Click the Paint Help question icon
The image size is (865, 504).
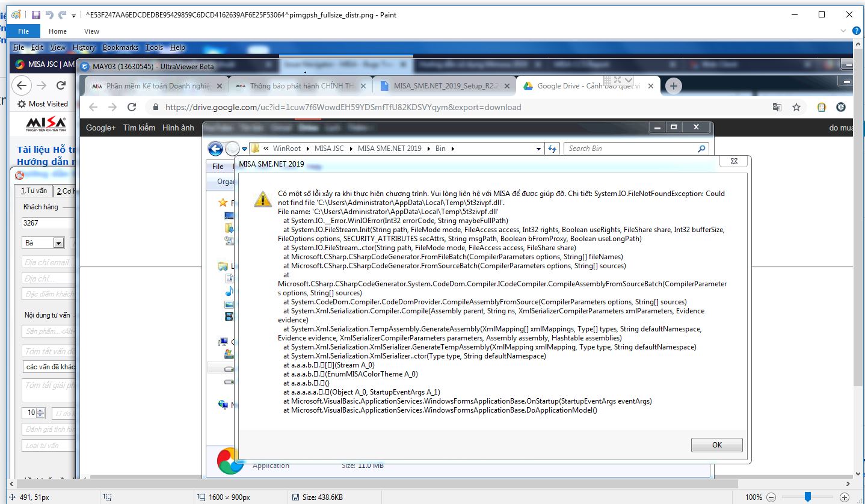pos(857,31)
